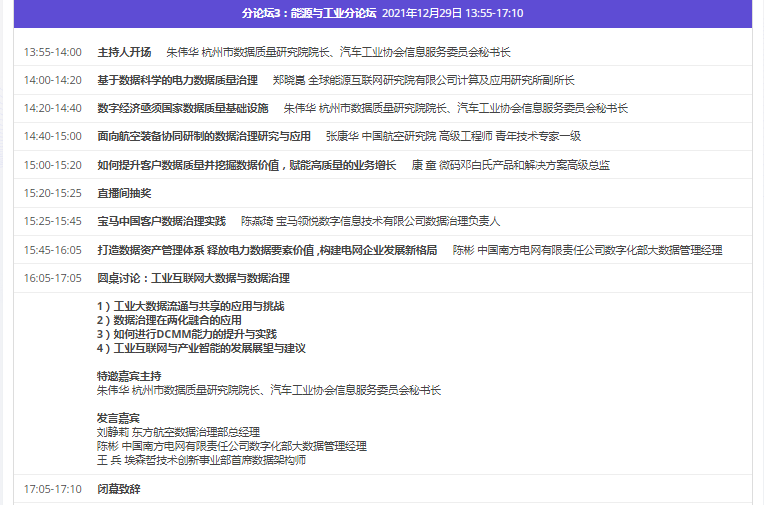Screen dimensions: 764x505
Task: Open 数字经济亟须国家数据质量基础设施 talk title
Action: pos(182,108)
